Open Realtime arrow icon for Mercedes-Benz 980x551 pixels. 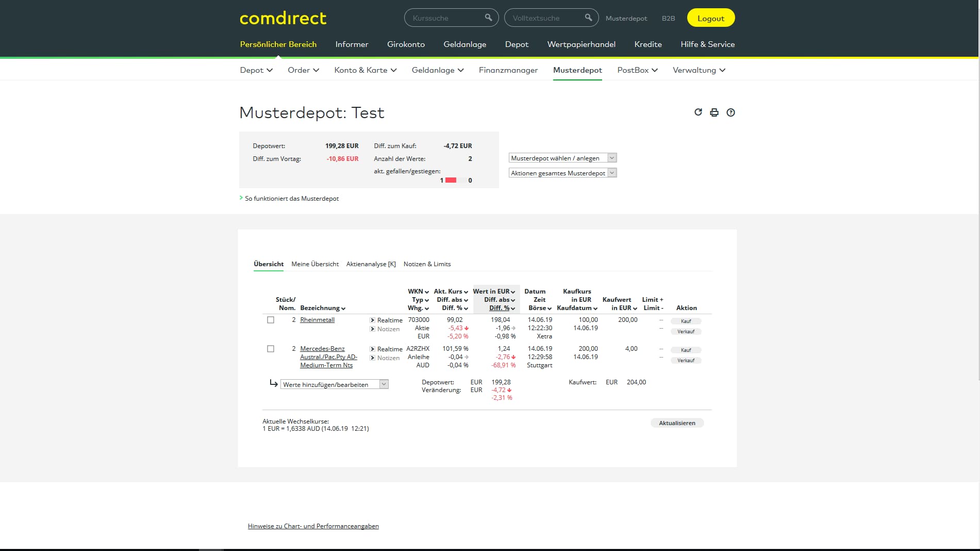372,349
